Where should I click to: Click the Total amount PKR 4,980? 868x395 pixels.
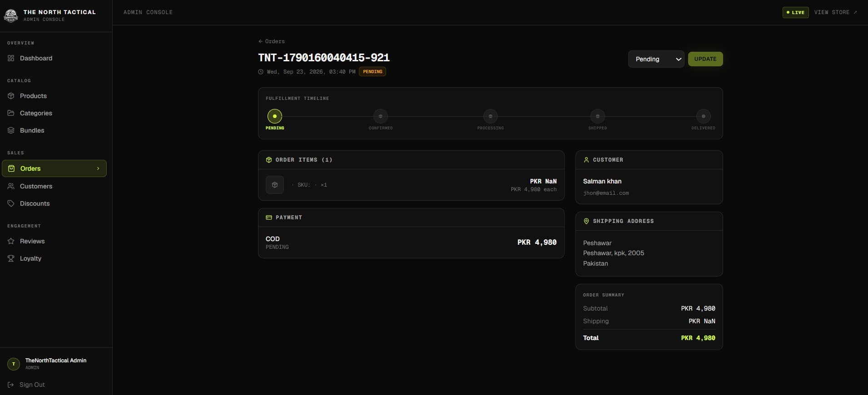pos(698,338)
